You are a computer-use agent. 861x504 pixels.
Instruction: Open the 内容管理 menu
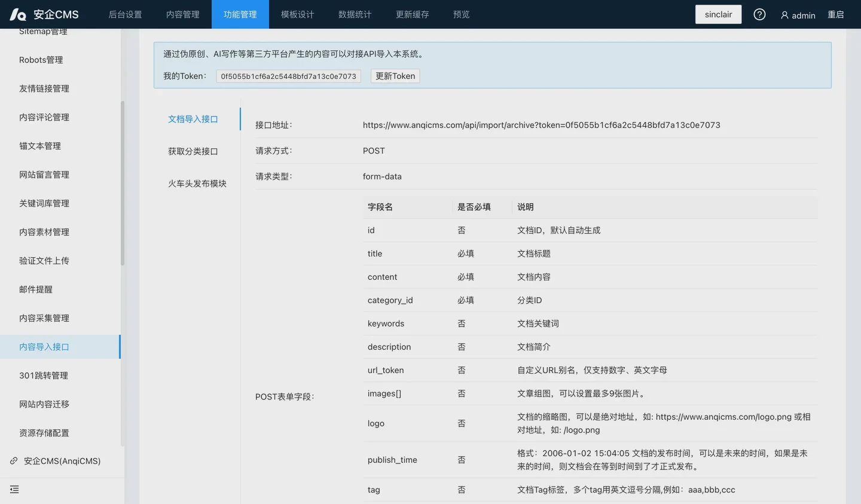[x=182, y=14]
